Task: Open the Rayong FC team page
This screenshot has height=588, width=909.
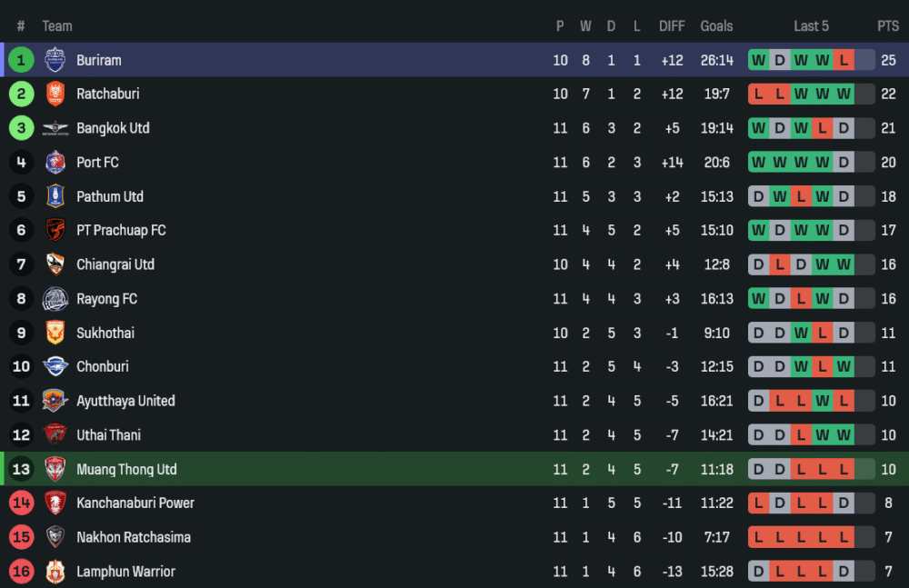Action: pos(106,299)
